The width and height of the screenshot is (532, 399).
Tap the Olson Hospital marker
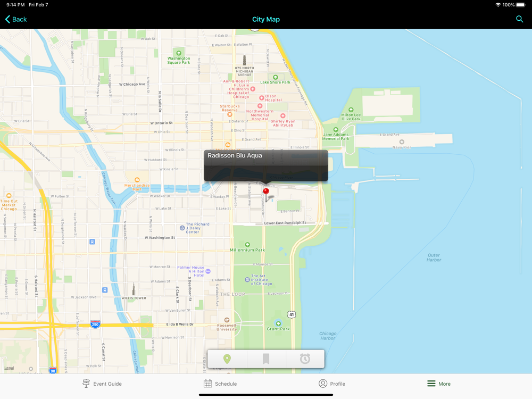(x=262, y=98)
